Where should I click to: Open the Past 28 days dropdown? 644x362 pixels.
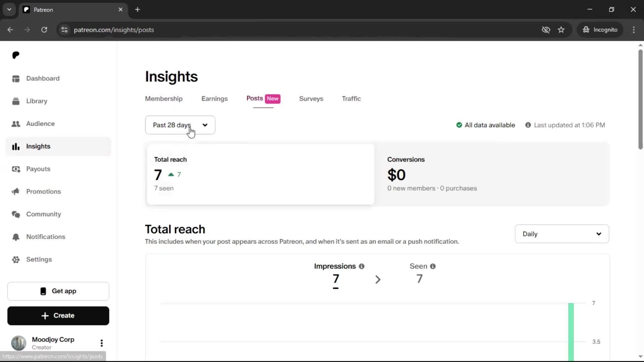coord(180,125)
